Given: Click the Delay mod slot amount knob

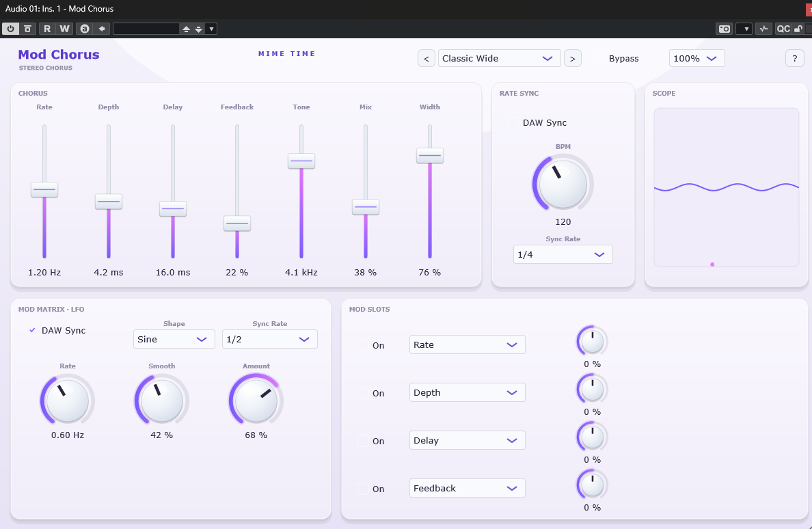Looking at the screenshot, I should [593, 437].
